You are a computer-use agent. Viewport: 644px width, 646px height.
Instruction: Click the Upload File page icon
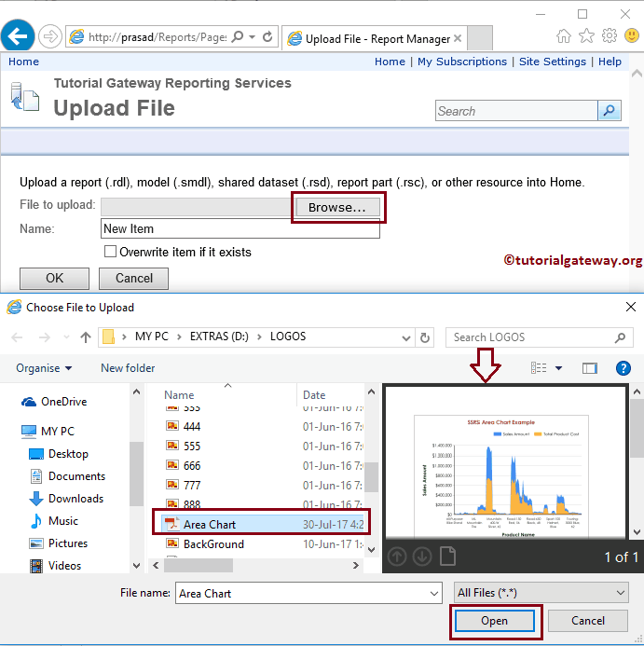point(25,97)
